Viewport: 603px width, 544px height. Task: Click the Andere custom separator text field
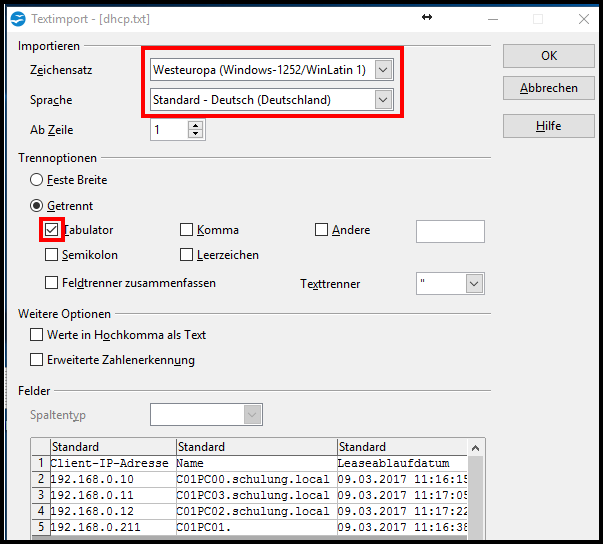tap(450, 231)
